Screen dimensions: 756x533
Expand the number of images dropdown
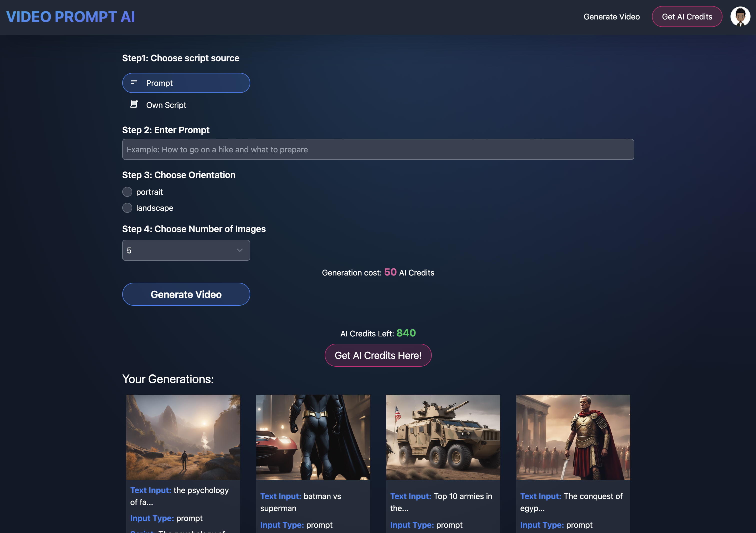(186, 250)
